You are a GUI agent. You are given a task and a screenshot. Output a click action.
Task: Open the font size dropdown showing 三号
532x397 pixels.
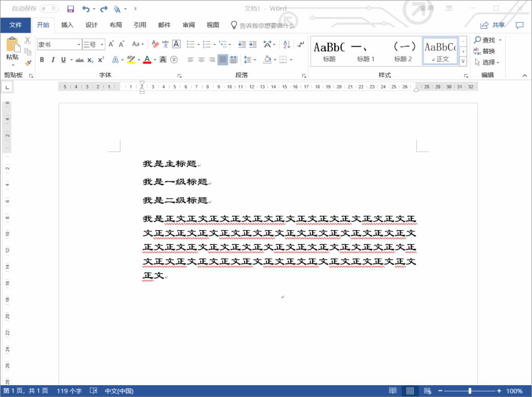102,44
